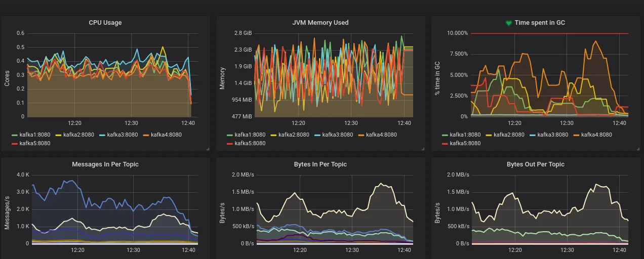This screenshot has height=259, width=644.
Task: Open the Time spent in GC title menu
Action: (540, 23)
